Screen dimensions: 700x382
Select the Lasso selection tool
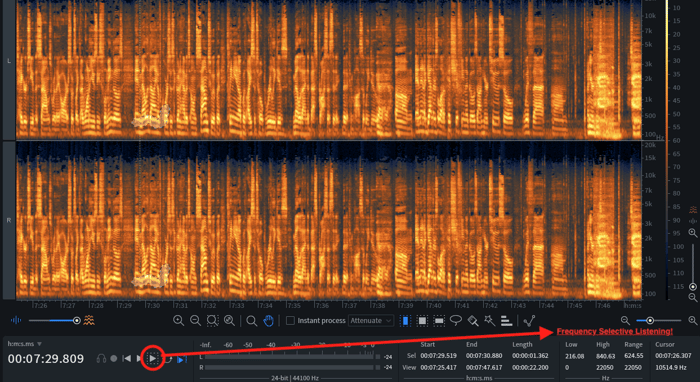(x=456, y=320)
